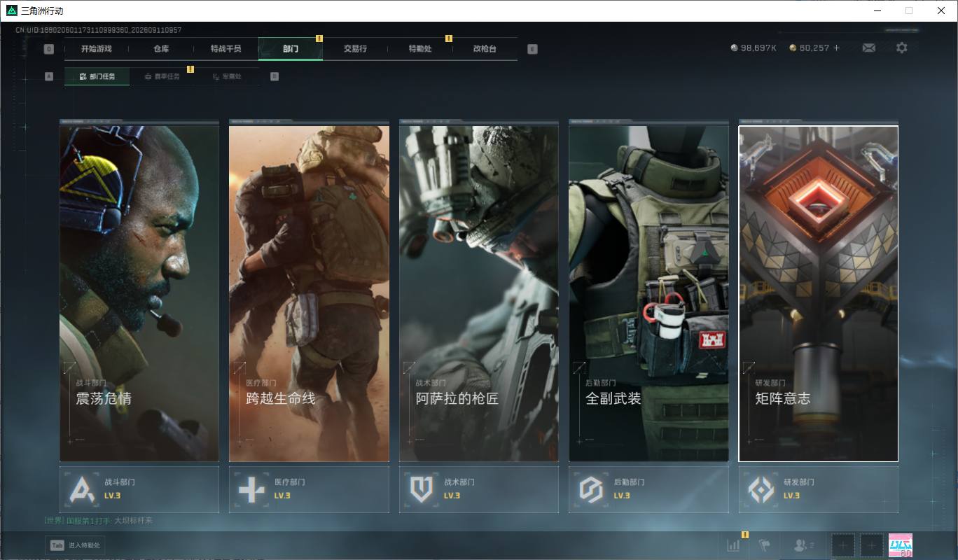Go to the 特战干员 tab

click(225, 49)
